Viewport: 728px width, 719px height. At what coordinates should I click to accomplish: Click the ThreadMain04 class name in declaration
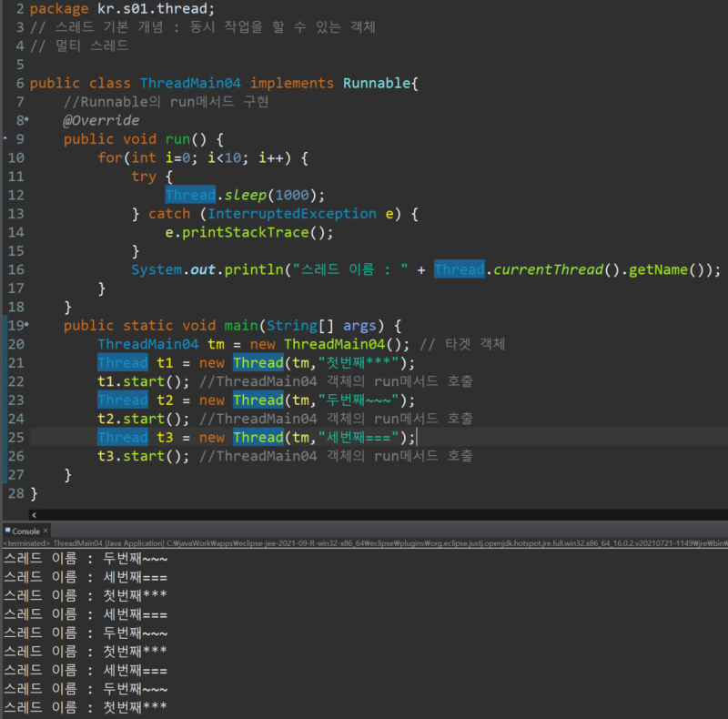[190, 83]
